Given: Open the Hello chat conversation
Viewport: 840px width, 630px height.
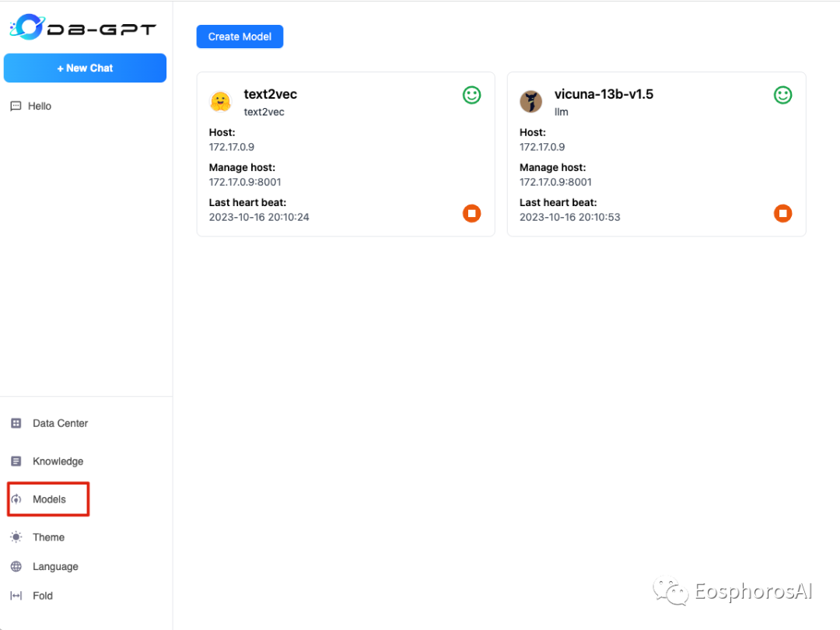Looking at the screenshot, I should pyautogui.click(x=40, y=106).
